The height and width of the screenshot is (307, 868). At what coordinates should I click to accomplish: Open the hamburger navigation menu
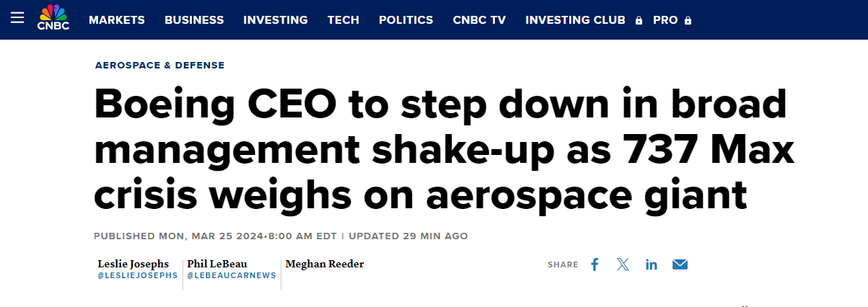coord(18,19)
